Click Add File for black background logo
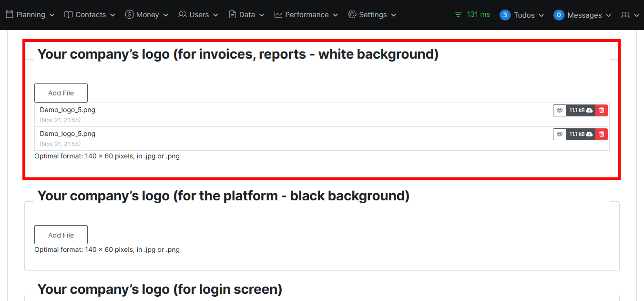Viewport: 644px width, 301px height. point(61,235)
